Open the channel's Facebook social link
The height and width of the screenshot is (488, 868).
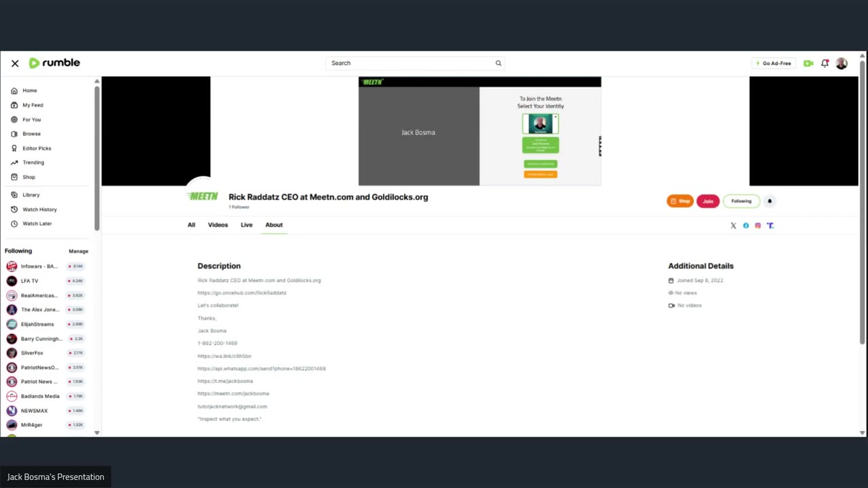(x=746, y=226)
